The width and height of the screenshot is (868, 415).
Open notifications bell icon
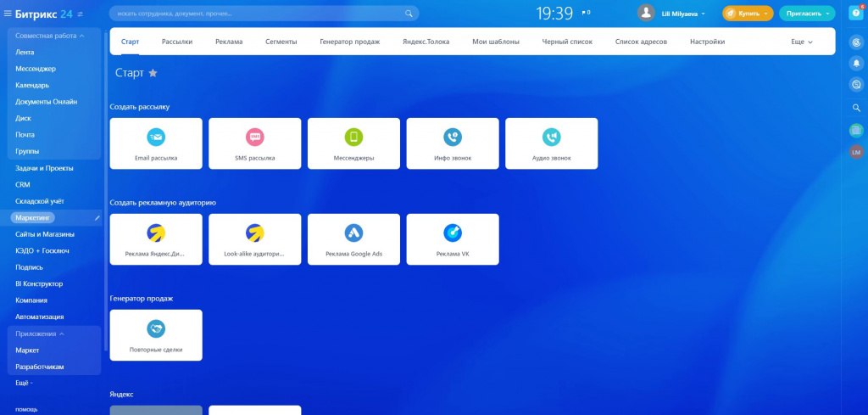[856, 63]
